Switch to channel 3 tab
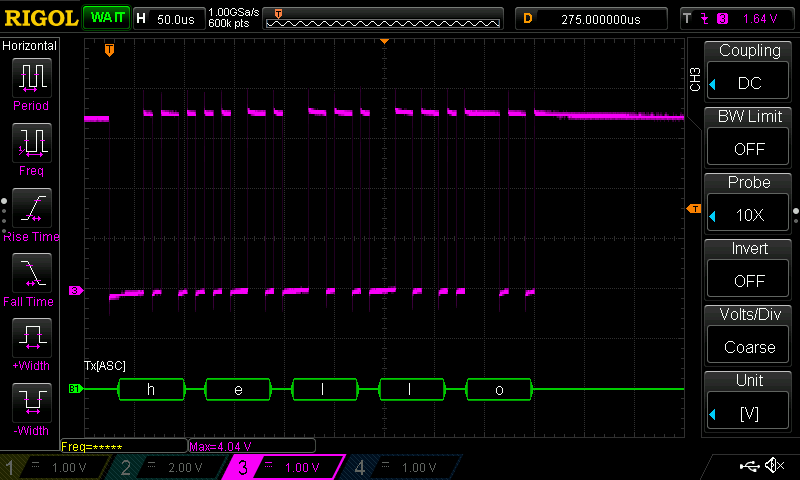This screenshot has width=800, height=480. pyautogui.click(x=285, y=467)
